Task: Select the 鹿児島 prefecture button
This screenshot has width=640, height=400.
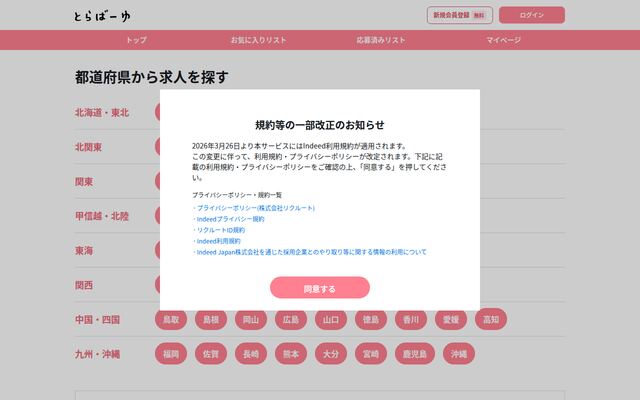Action: pyautogui.click(x=415, y=354)
